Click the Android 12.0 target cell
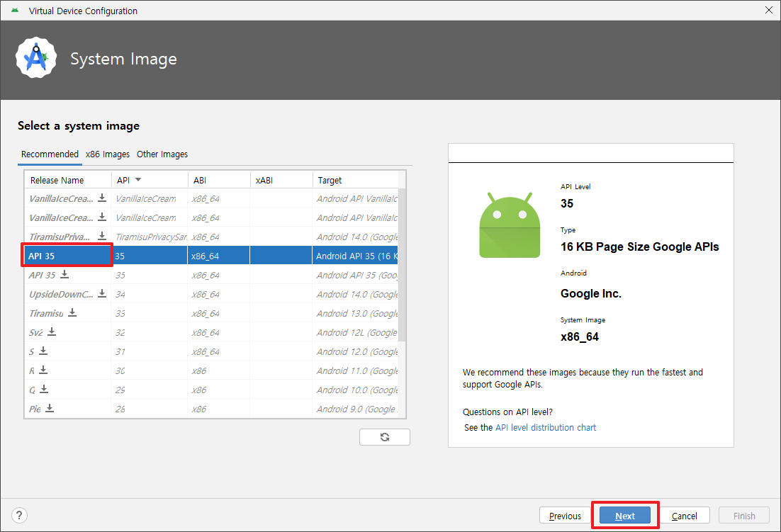This screenshot has height=532, width=781. tap(356, 351)
